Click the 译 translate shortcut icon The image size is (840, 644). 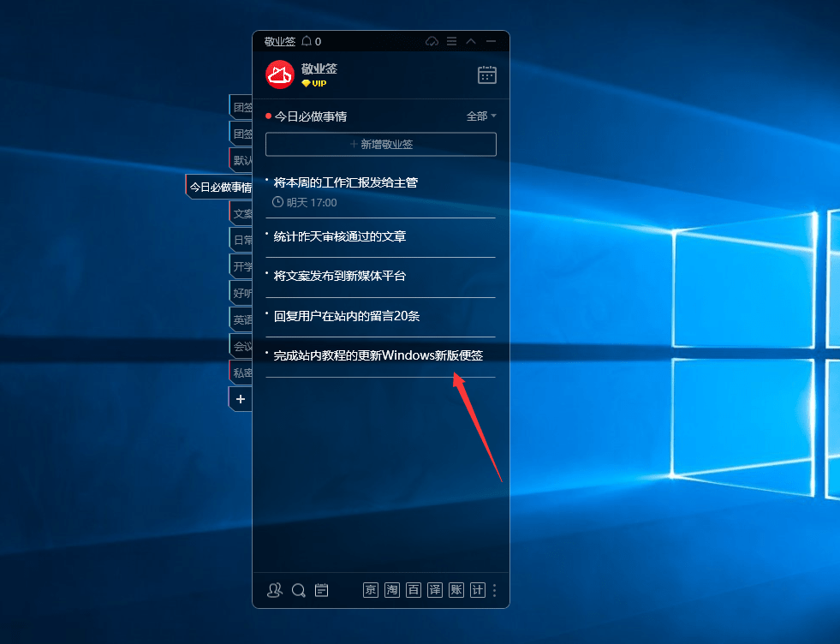click(434, 590)
